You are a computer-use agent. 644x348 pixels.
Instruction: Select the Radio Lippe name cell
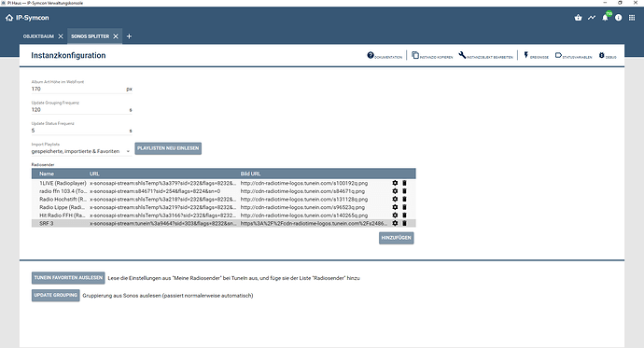point(62,207)
